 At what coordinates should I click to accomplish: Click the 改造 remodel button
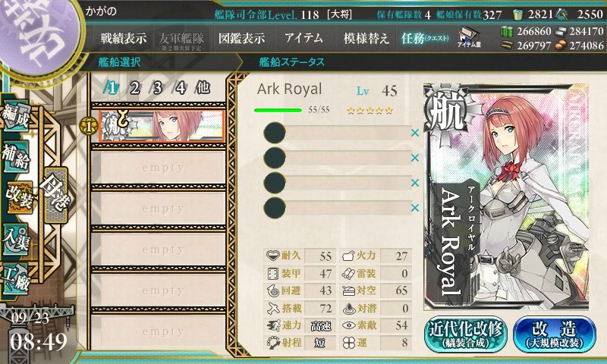(555, 334)
